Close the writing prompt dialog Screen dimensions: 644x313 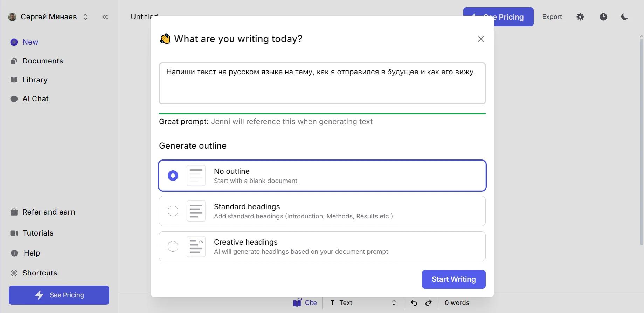481,39
